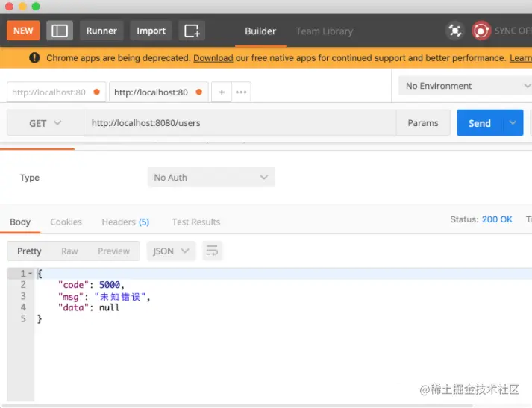532x408 pixels.
Task: Click the 5000 value in response
Action: point(110,285)
